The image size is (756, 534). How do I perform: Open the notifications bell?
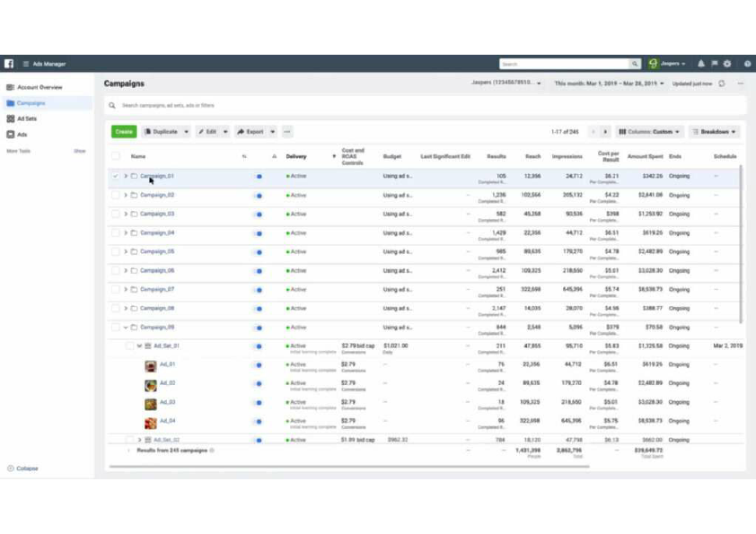700,64
